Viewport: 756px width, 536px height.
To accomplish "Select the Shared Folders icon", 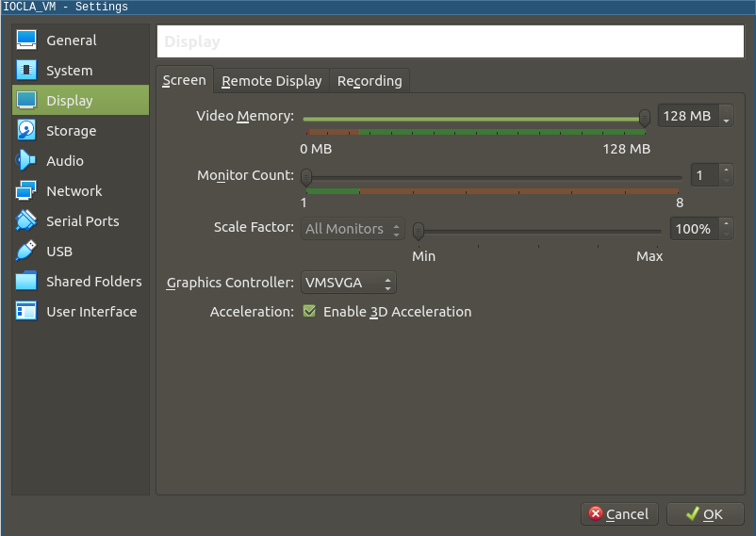I will coord(26,282).
